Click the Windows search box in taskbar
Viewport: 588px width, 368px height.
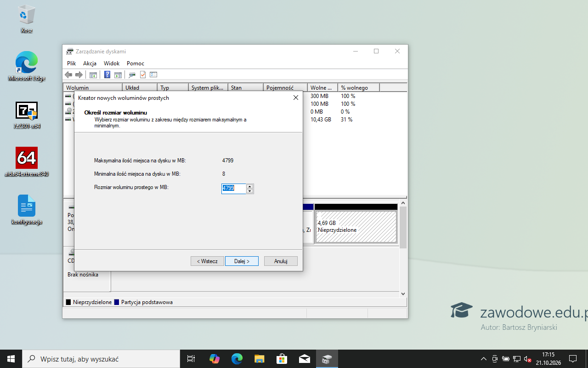(x=100, y=359)
